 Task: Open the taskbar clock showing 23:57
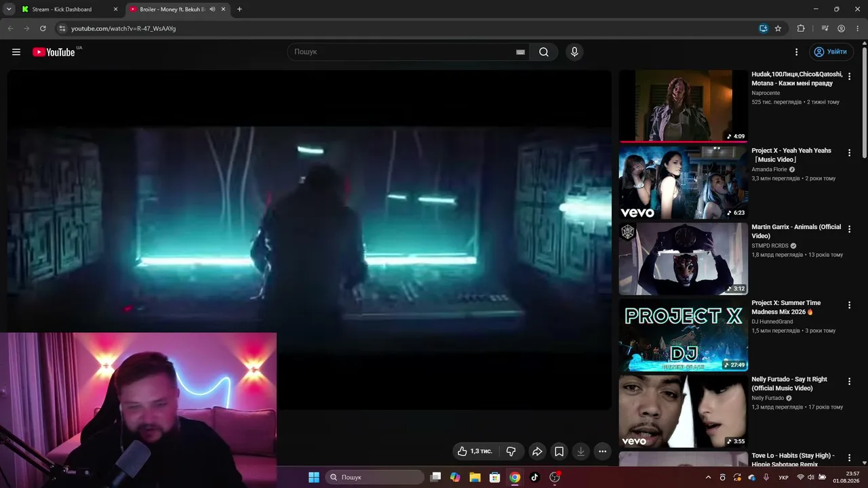click(x=846, y=477)
